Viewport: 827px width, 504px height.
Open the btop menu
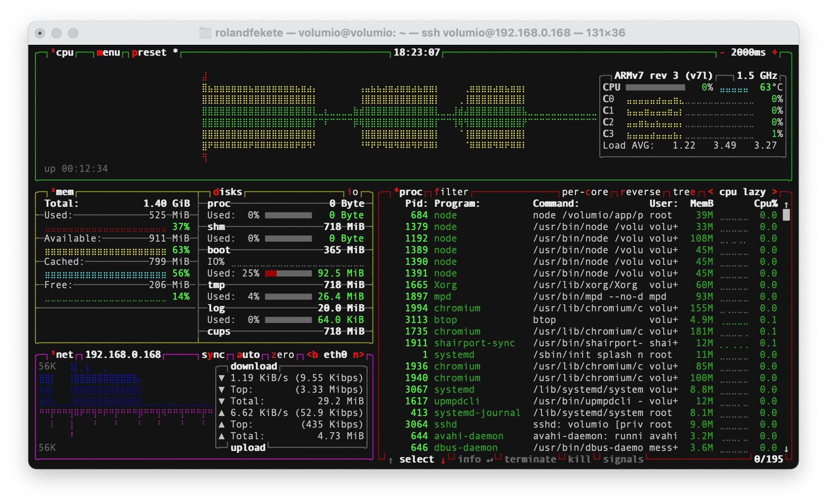(108, 53)
